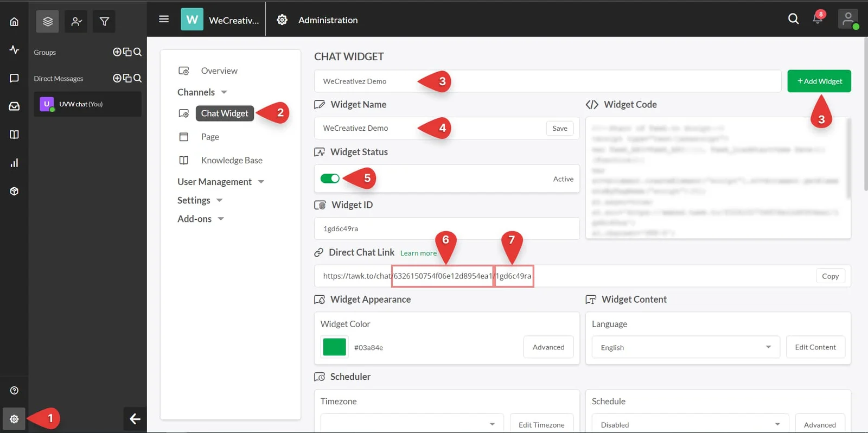Expand the Settings section
This screenshot has height=433, width=868.
point(200,200)
